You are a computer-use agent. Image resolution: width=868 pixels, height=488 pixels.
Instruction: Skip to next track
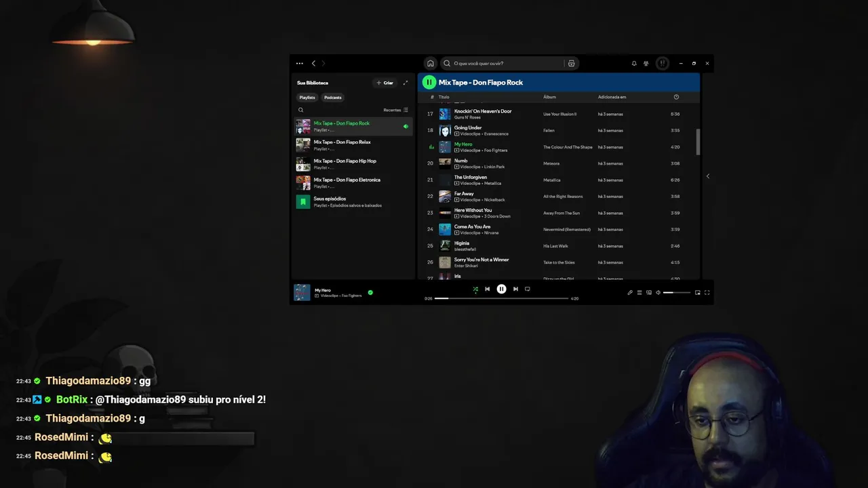click(515, 289)
